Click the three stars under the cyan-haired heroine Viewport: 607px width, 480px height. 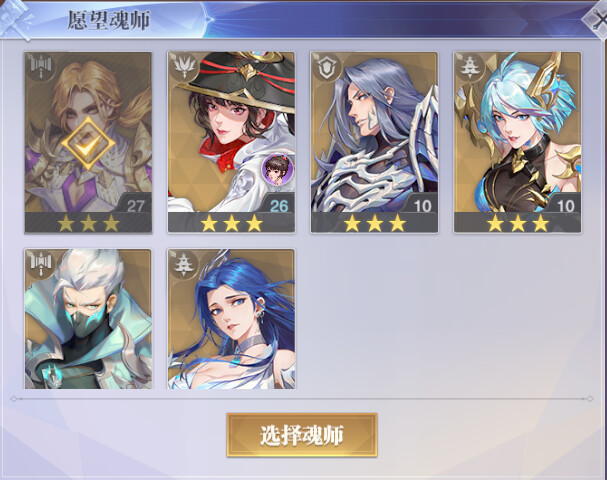click(x=518, y=223)
